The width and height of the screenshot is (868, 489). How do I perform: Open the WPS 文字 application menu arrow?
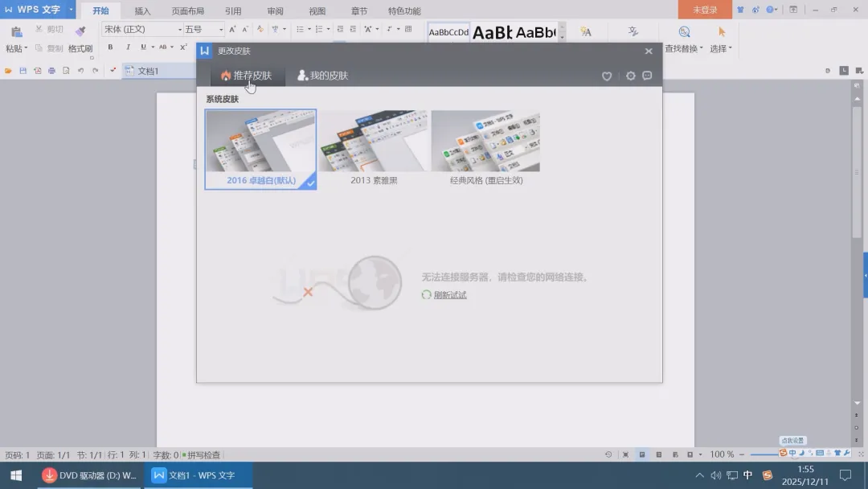click(x=71, y=10)
